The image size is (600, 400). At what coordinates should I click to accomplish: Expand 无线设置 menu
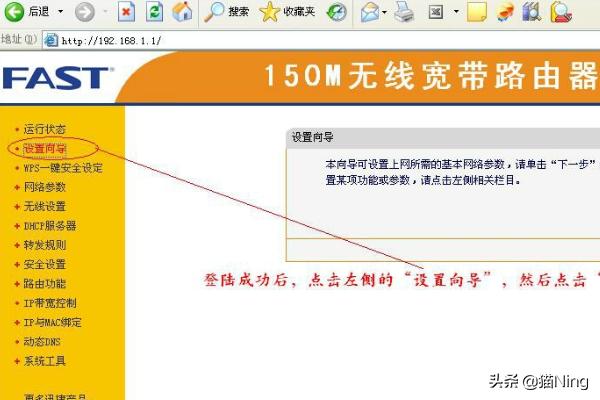pyautogui.click(x=45, y=206)
